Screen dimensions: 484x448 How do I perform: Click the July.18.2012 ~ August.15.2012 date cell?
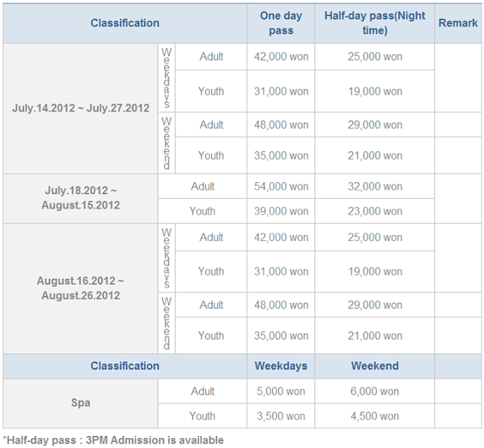click(81, 198)
